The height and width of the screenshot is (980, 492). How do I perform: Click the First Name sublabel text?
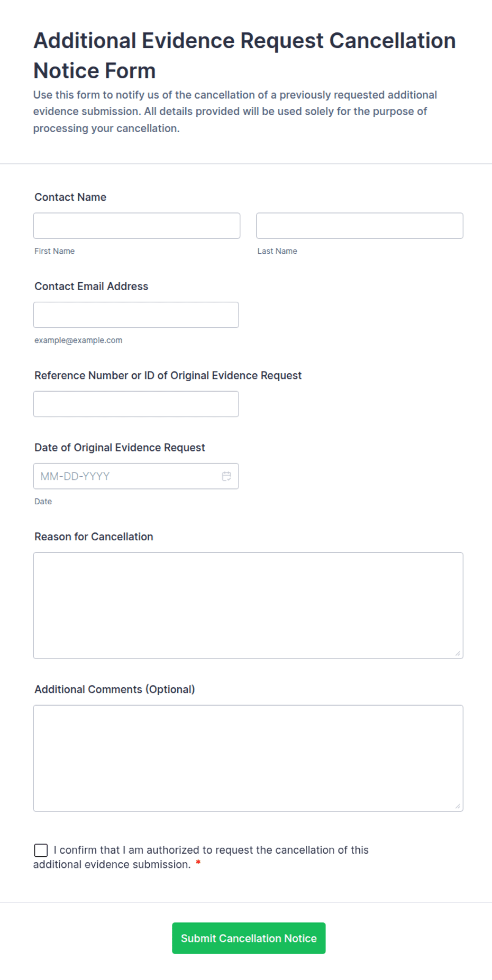click(54, 251)
